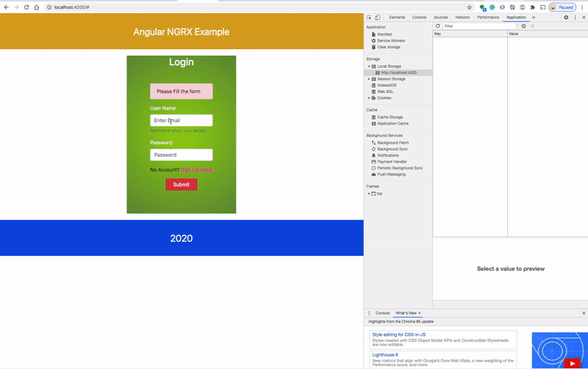Select http://localhost:4200 local storage entry
This screenshot has width=588, height=369.
398,73
